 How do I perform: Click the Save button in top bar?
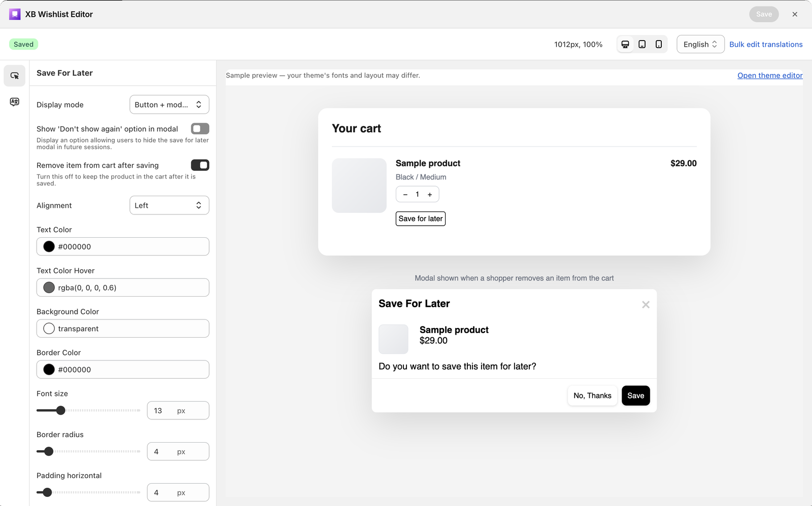coord(764,14)
